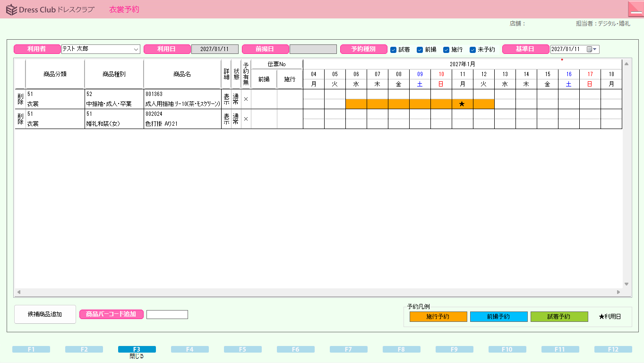Click the 衣裳予約 title text
Image resolution: width=644 pixels, height=363 pixels.
click(124, 9)
